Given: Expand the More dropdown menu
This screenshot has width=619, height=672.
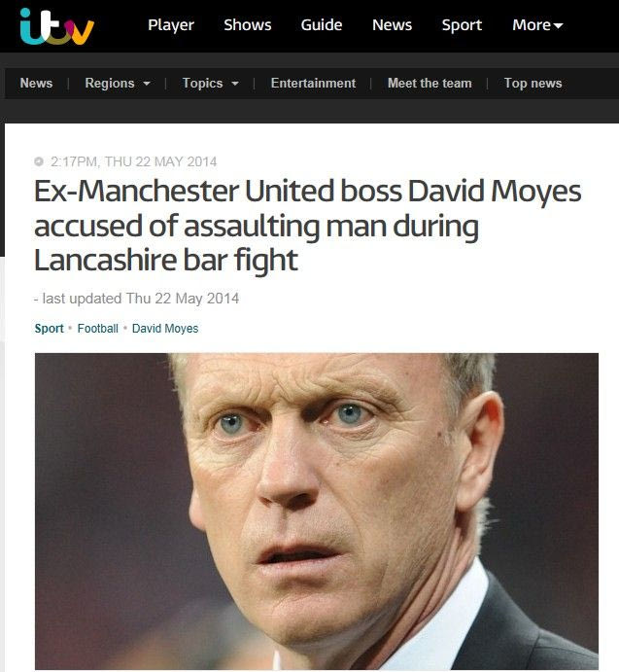Looking at the screenshot, I should pyautogui.click(x=537, y=25).
